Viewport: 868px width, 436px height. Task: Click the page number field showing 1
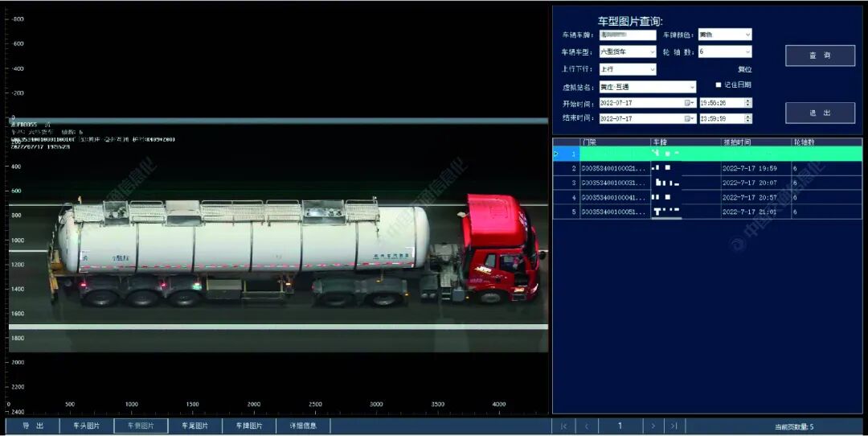pos(620,426)
